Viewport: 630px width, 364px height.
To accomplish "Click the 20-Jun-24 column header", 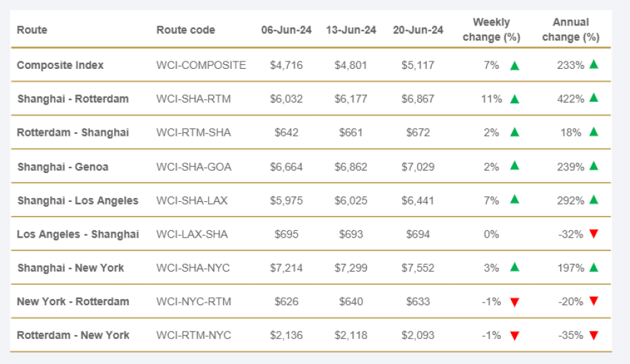I will (418, 30).
